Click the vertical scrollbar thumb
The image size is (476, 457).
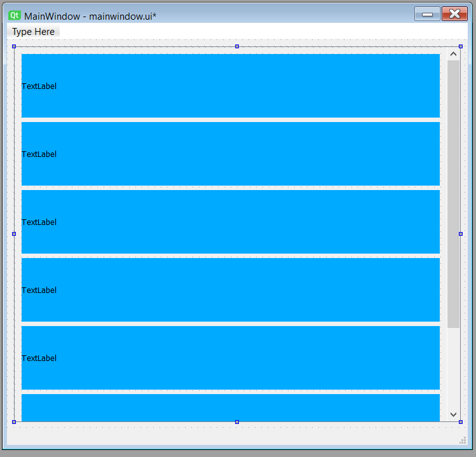[x=453, y=194]
